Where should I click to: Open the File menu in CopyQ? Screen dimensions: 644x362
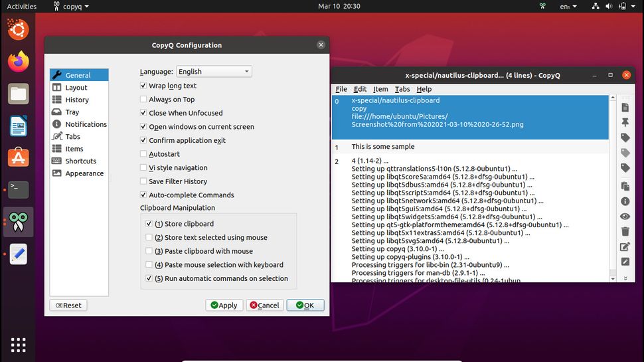click(341, 89)
